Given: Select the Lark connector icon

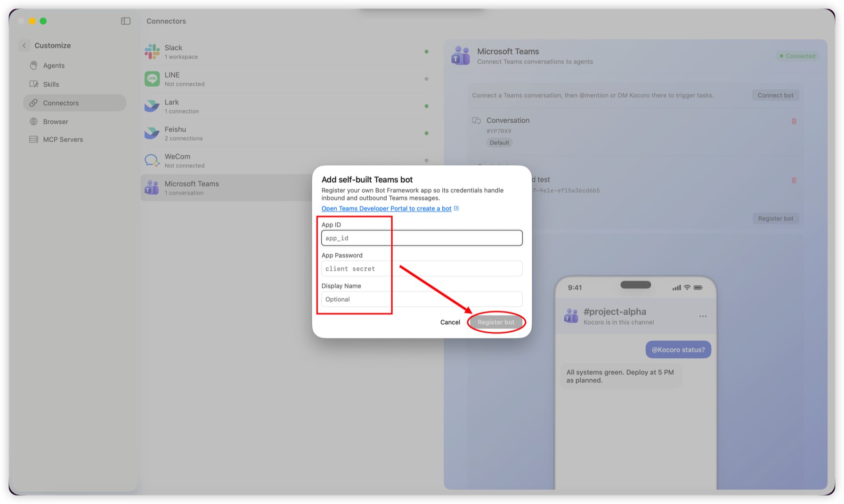Looking at the screenshot, I should [x=152, y=106].
